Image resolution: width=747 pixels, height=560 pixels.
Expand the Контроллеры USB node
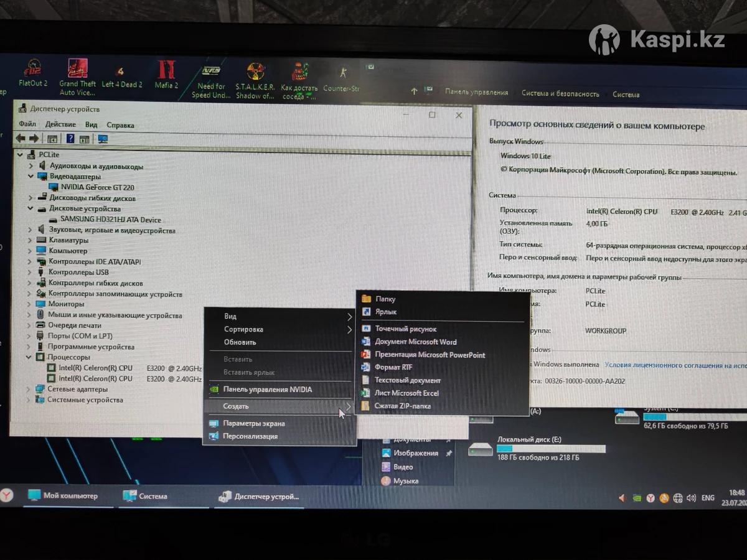coord(29,272)
